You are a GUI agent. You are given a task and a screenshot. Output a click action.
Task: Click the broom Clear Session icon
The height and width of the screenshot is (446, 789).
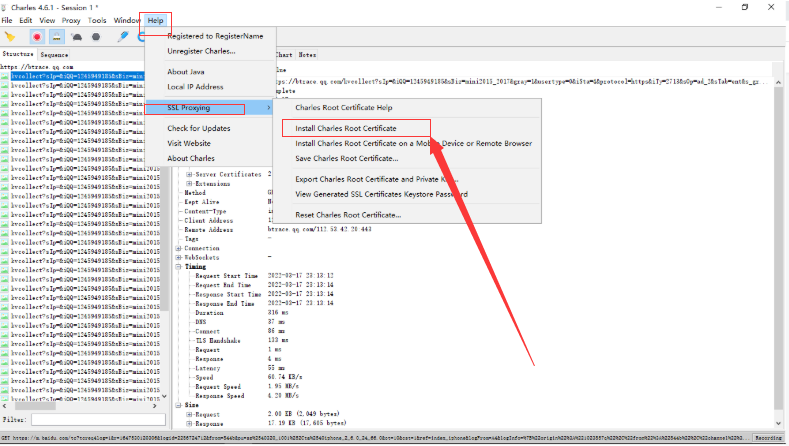[10, 37]
